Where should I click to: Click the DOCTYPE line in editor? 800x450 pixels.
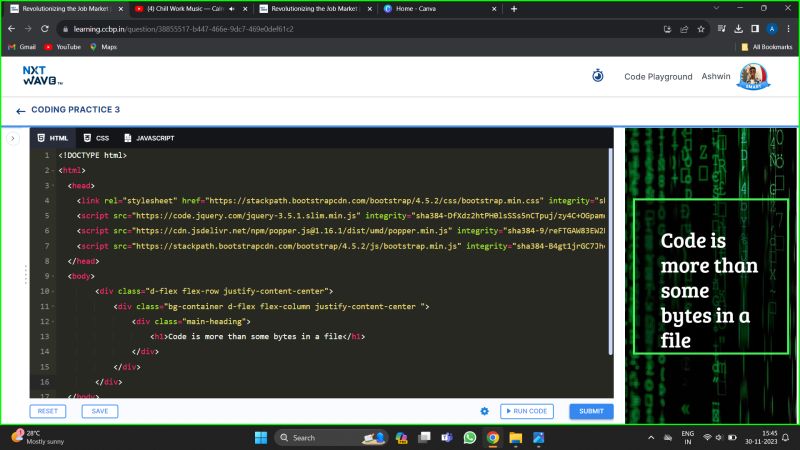tap(92, 156)
